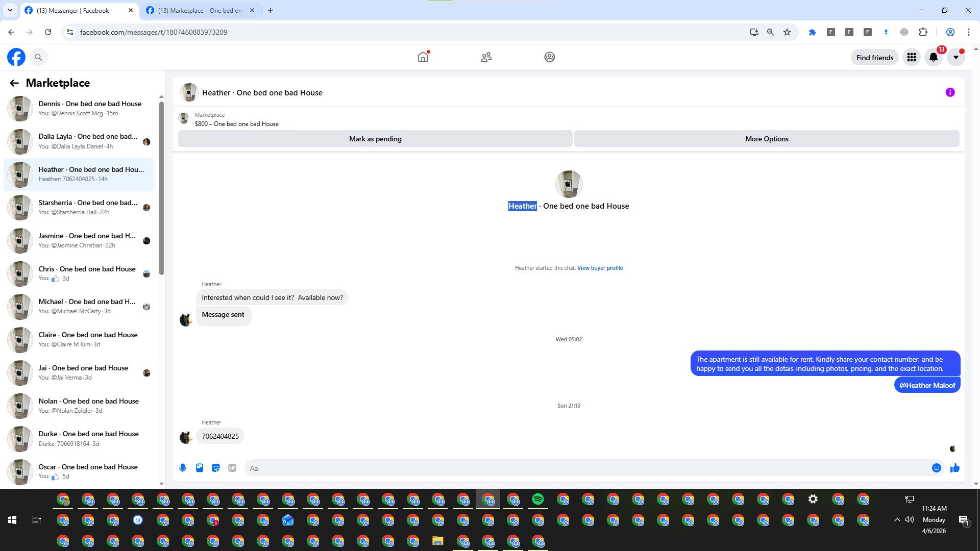Click the $800 – One bed one bad House listing
Image resolution: width=980 pixels, height=551 pixels.
click(236, 124)
